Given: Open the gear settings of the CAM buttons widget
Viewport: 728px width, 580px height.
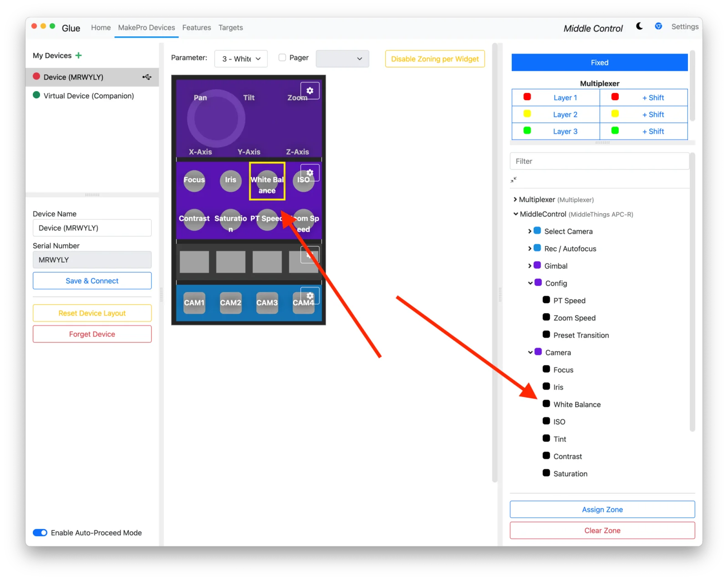Looking at the screenshot, I should [x=310, y=296].
